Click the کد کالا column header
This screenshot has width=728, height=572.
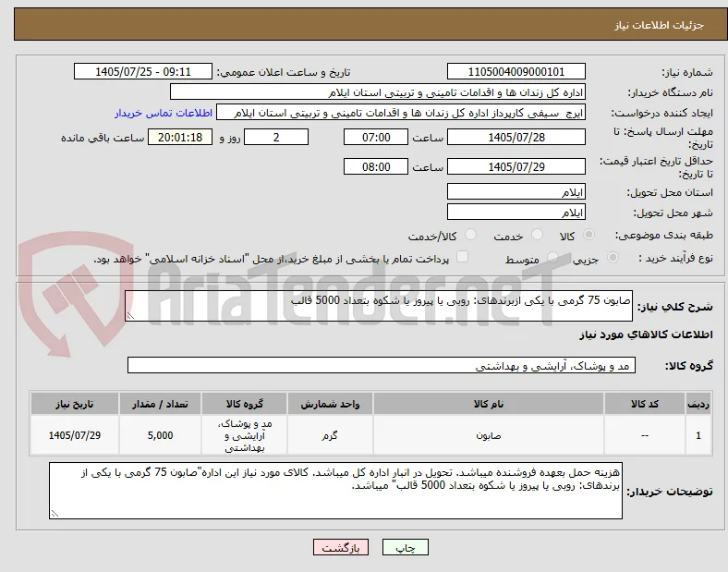coord(645,404)
